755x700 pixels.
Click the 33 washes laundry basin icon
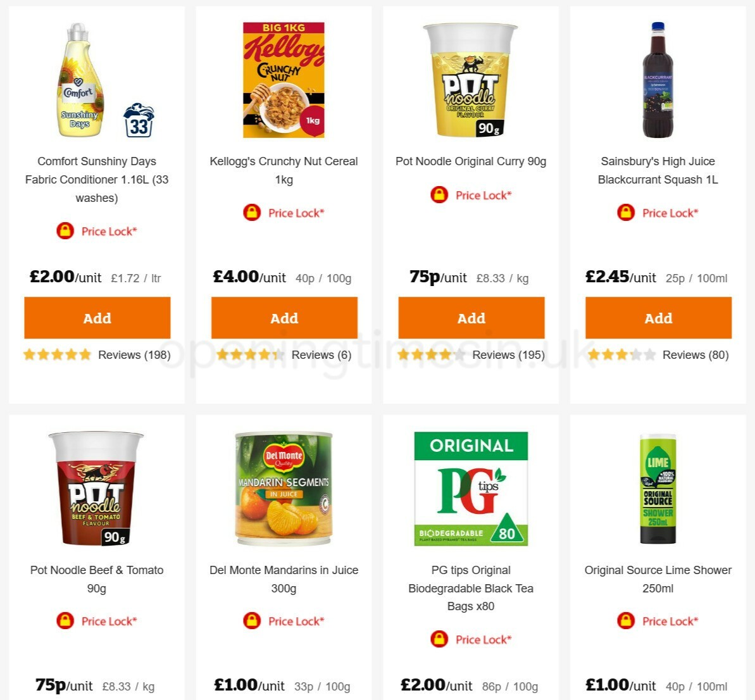coord(140,120)
